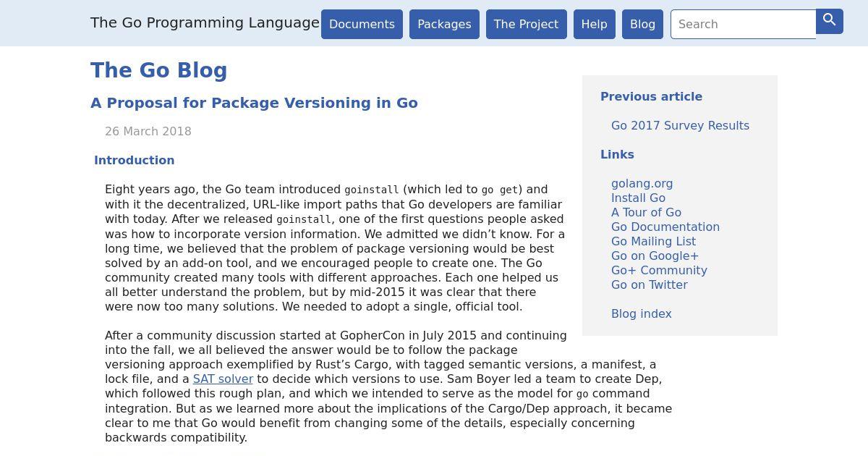Open the Install Go link
The image size is (868, 456).
tap(638, 198)
